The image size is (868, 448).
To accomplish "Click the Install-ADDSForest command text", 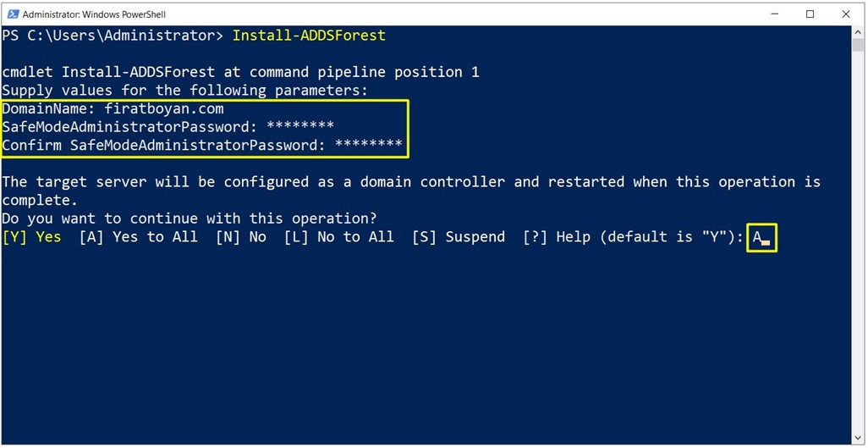I will click(x=309, y=36).
